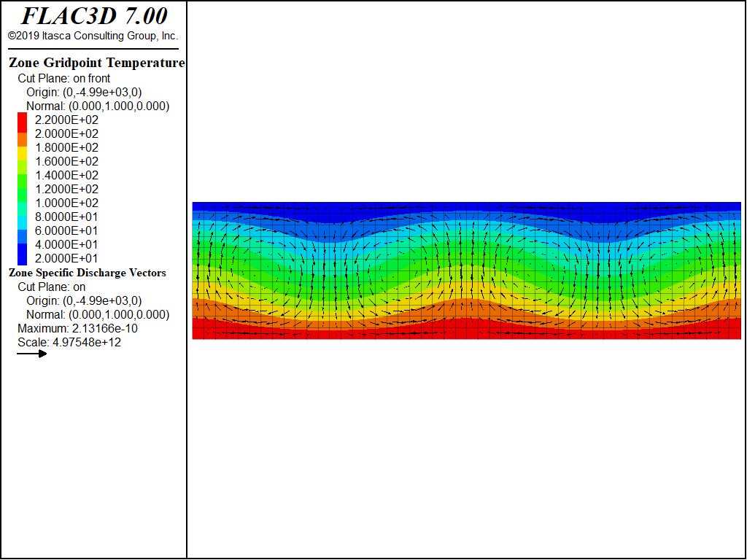Click the vector scale arrow in the legend

click(31, 354)
